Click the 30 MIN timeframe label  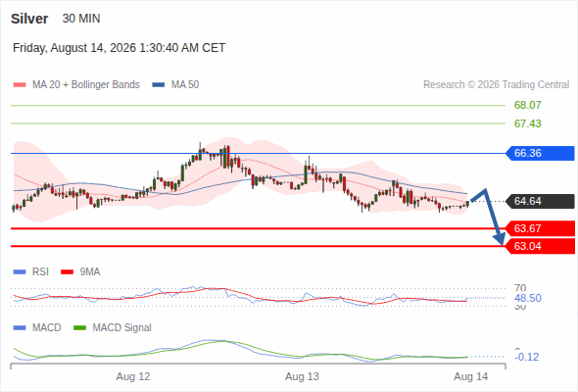tap(81, 19)
